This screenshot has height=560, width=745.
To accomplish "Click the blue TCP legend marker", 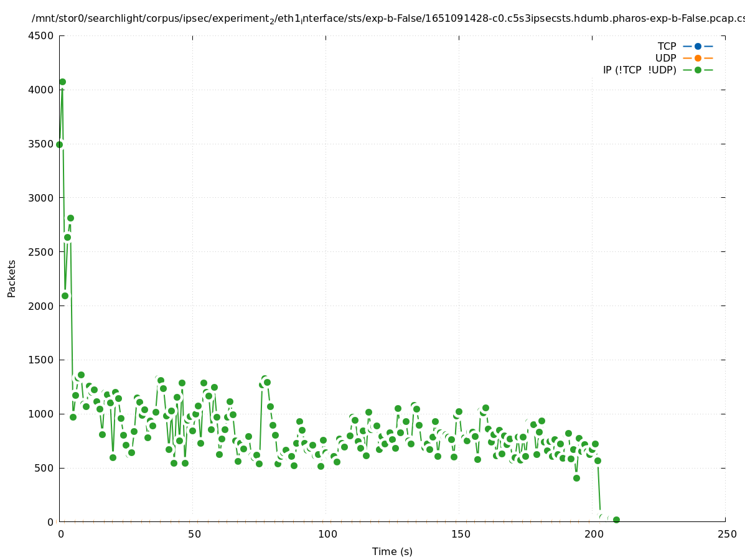I will [x=698, y=47].
